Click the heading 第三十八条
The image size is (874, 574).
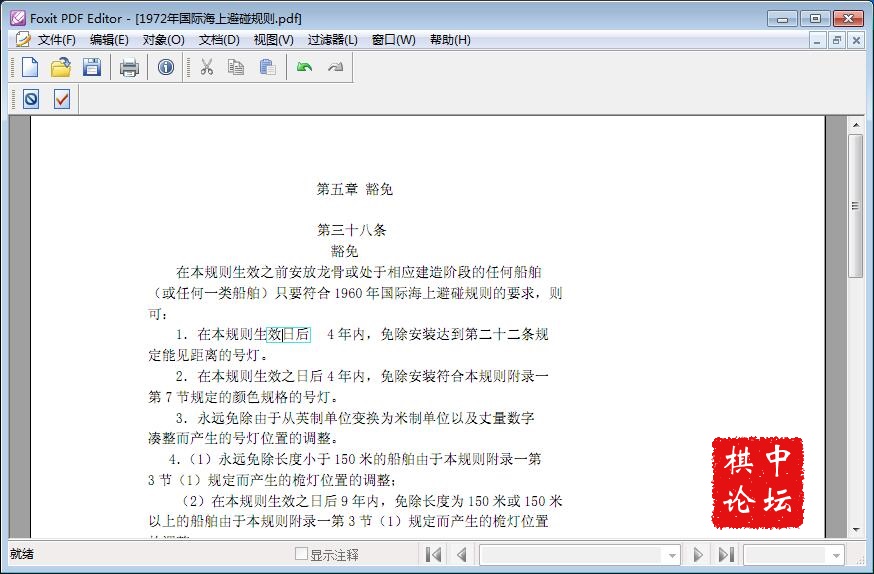coord(351,230)
